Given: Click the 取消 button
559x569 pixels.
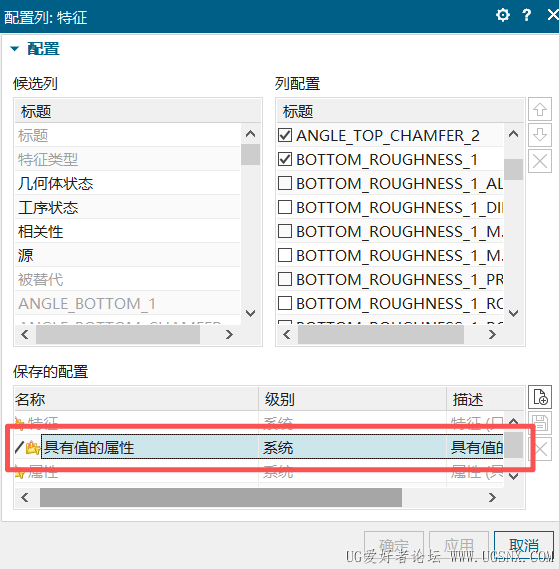Looking at the screenshot, I should [524, 545].
